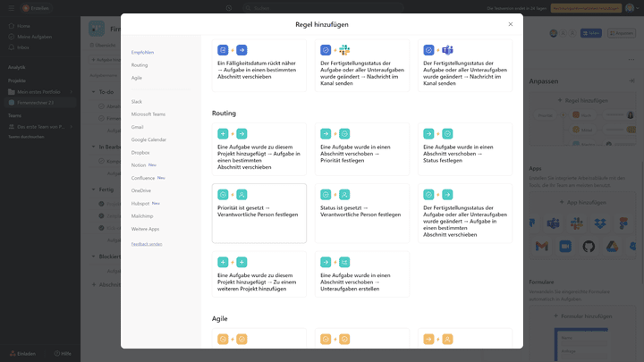644x362 pixels.
Task: Click the blue arrow icon in due-date rule
Action: tap(241, 50)
